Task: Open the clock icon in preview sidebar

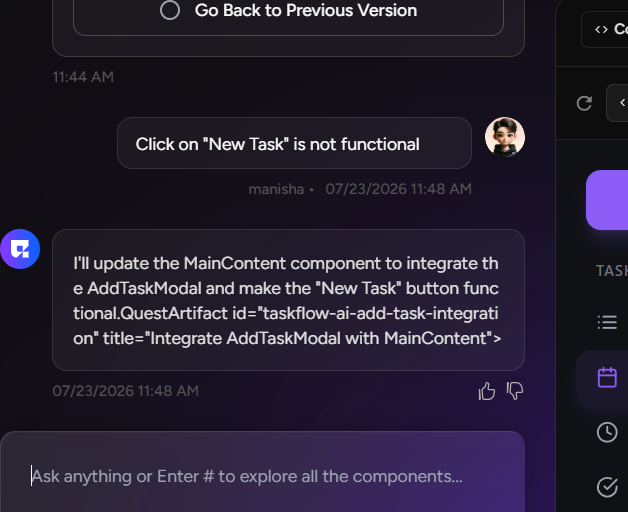Action: [x=607, y=432]
